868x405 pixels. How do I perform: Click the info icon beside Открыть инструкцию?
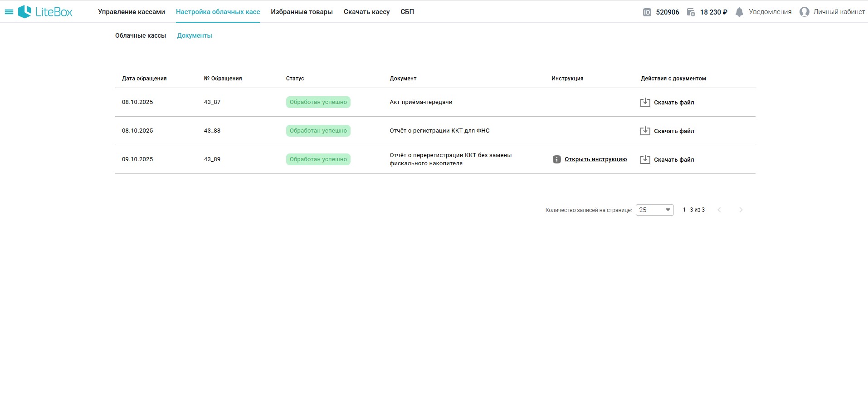556,159
